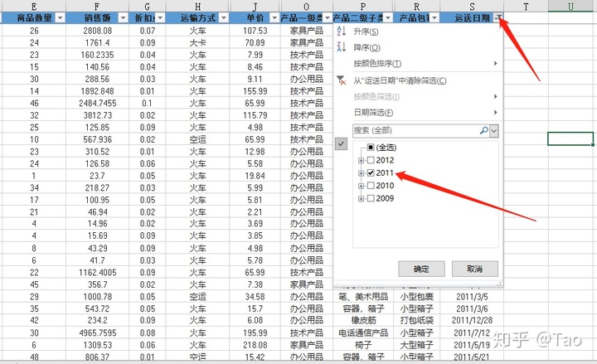Click the cell 椅子
This screenshot has height=364, width=597.
tap(364, 345)
